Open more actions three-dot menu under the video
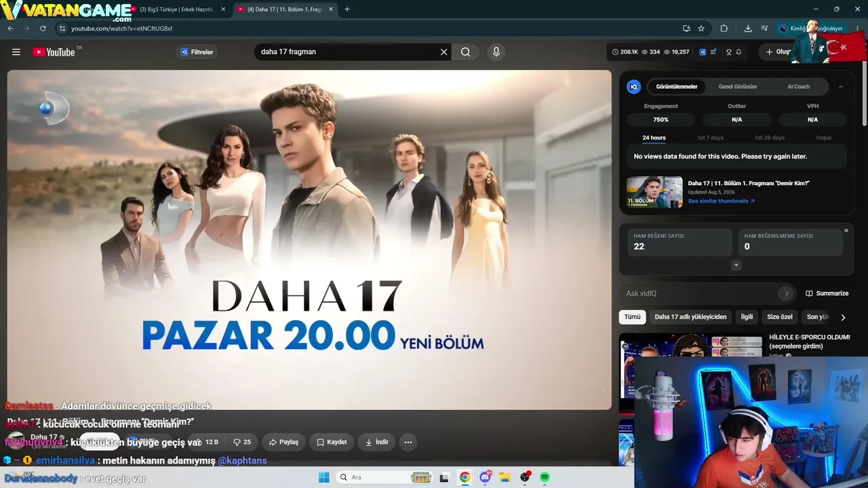The height and width of the screenshot is (488, 868). point(408,442)
